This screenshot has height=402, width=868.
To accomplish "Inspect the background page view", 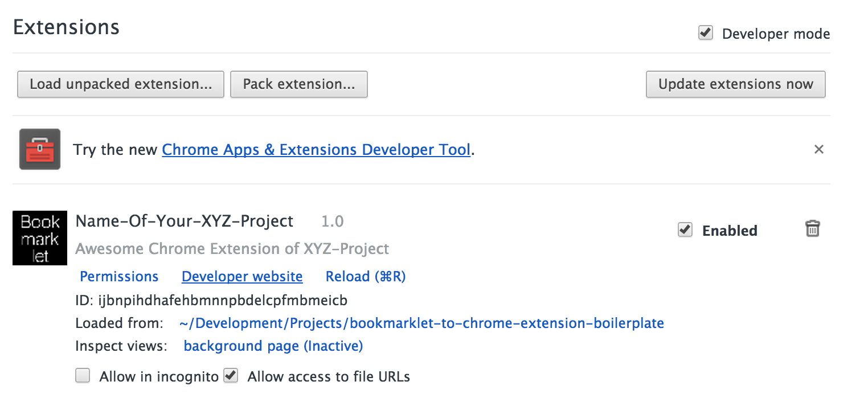I will point(273,346).
